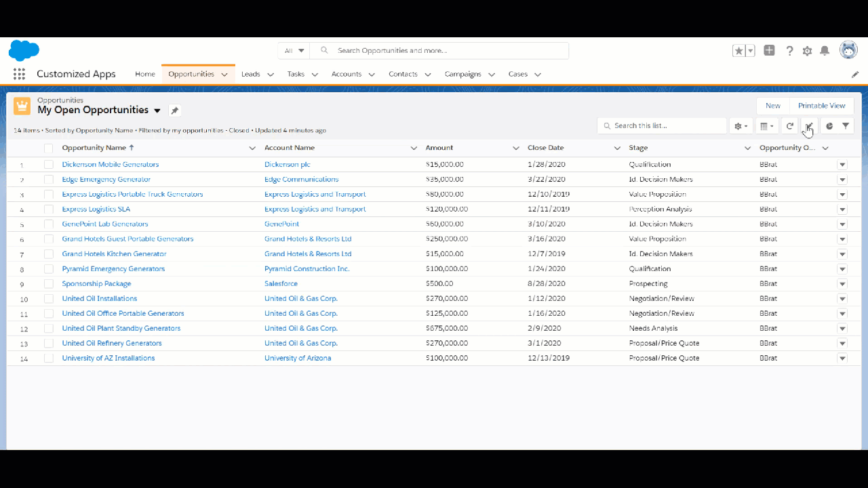
Task: Create a record with the New button
Action: [772, 105]
